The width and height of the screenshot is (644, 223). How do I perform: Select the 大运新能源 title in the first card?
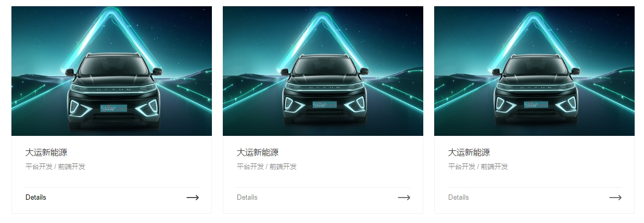tap(46, 152)
